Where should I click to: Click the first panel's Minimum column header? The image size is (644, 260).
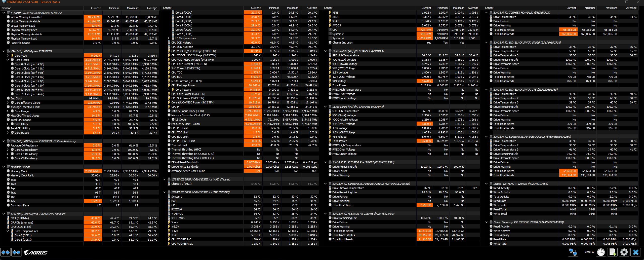coord(112,8)
